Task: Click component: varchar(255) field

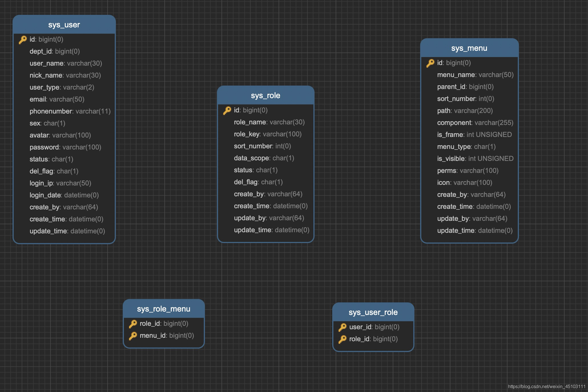Action: tap(475, 123)
